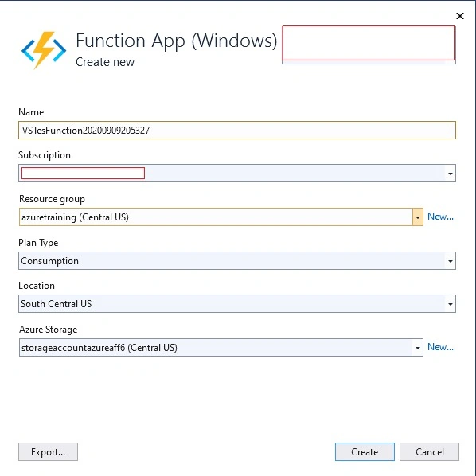Click the Export... button
The height and width of the screenshot is (476, 476).
48,451
